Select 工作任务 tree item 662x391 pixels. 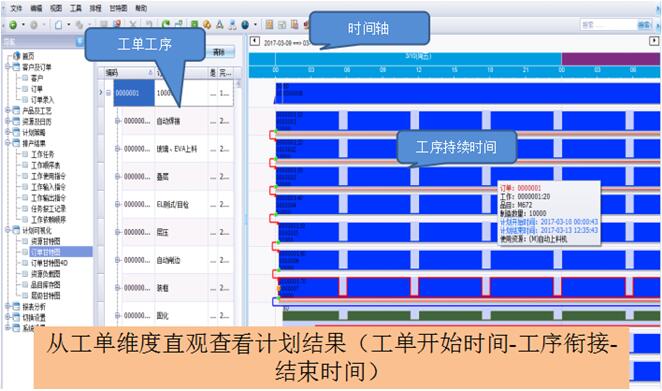point(43,154)
